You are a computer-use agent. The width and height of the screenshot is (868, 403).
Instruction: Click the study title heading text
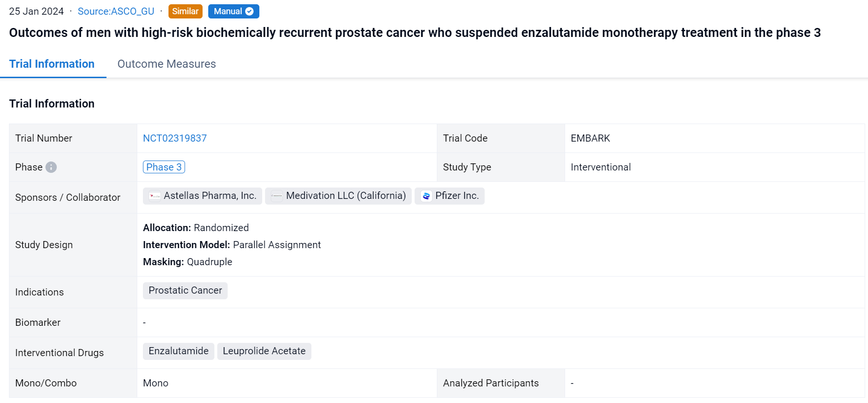coord(415,33)
